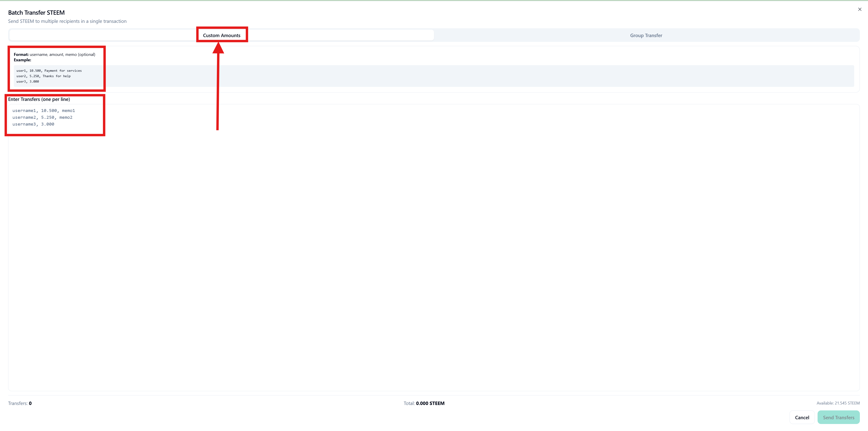
Task: Click the Transfers count indicator
Action: 20,403
